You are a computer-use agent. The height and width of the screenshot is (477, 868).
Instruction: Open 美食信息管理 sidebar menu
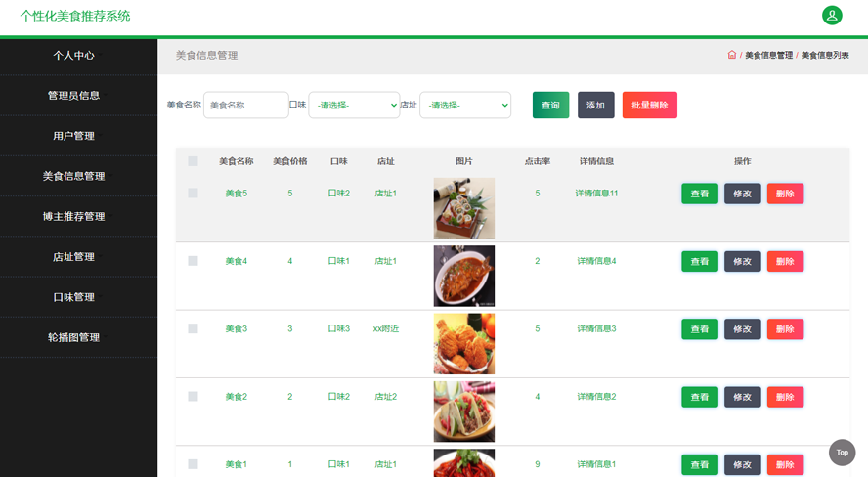(78, 176)
